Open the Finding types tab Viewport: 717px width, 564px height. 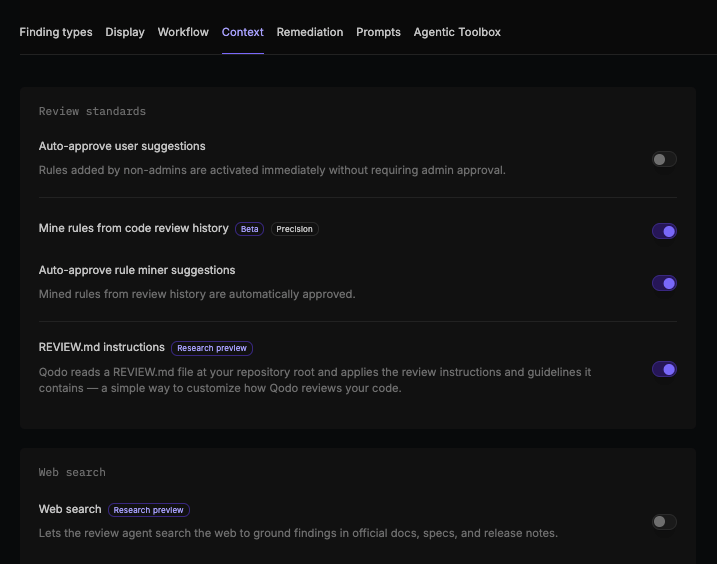coord(56,32)
